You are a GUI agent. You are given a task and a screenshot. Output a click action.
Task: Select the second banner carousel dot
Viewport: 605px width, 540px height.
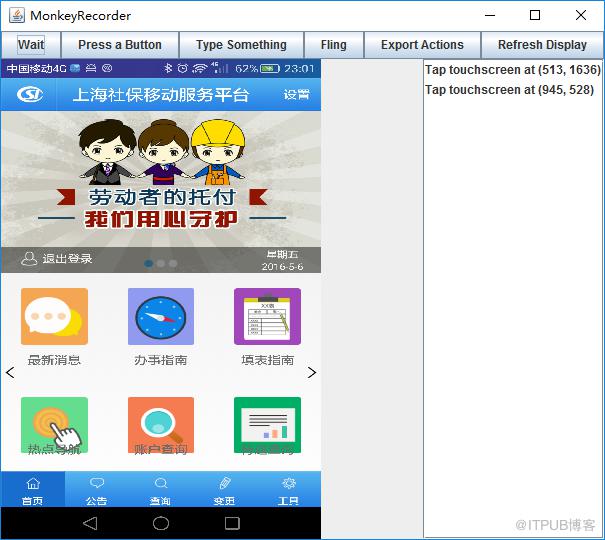tap(161, 263)
